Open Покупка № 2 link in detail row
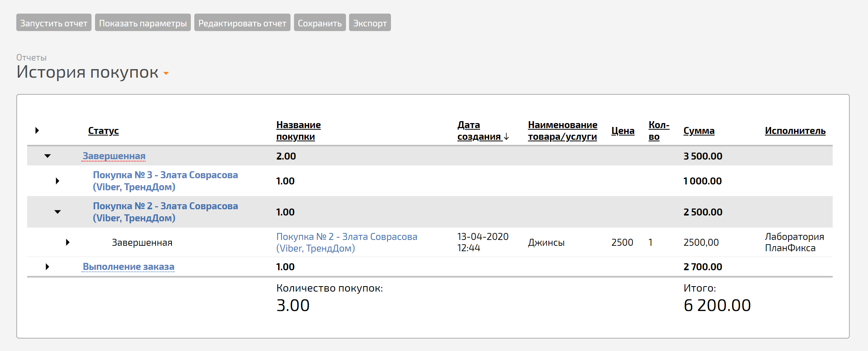This screenshot has height=351, width=868. 347,242
